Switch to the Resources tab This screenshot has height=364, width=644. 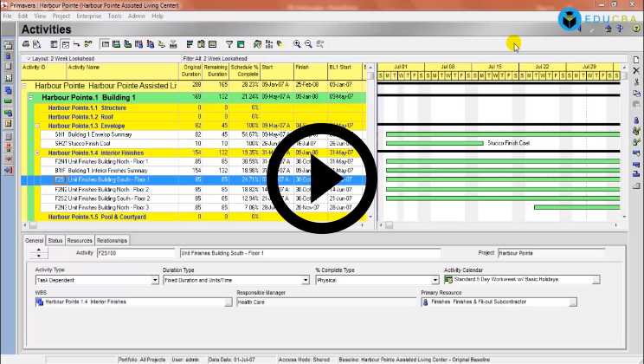click(x=80, y=240)
